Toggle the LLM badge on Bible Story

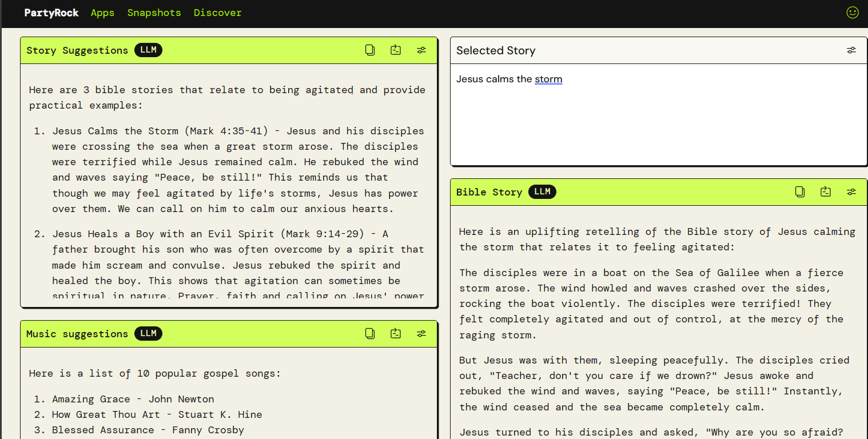tap(542, 191)
